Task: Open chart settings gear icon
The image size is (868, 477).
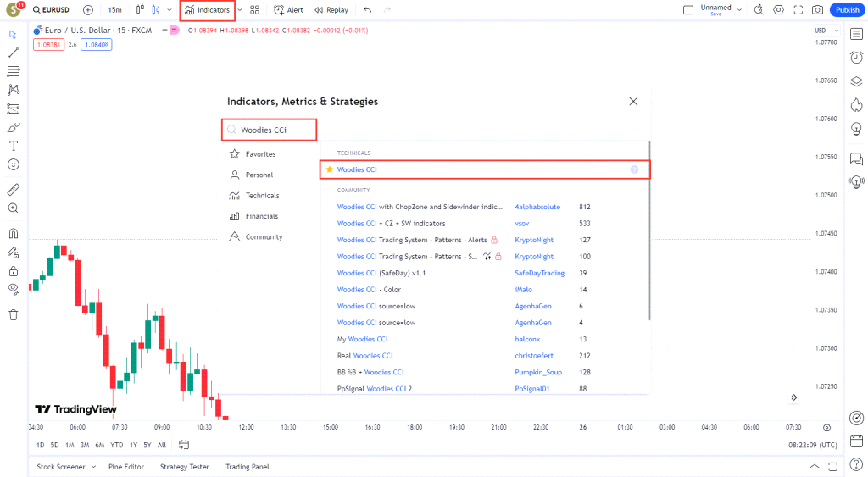Action: (x=778, y=10)
